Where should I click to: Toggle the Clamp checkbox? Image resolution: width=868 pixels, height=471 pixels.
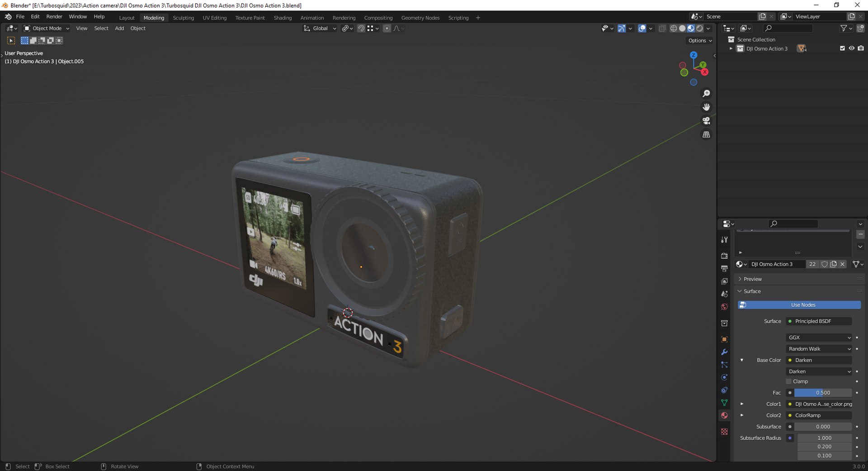click(789, 381)
